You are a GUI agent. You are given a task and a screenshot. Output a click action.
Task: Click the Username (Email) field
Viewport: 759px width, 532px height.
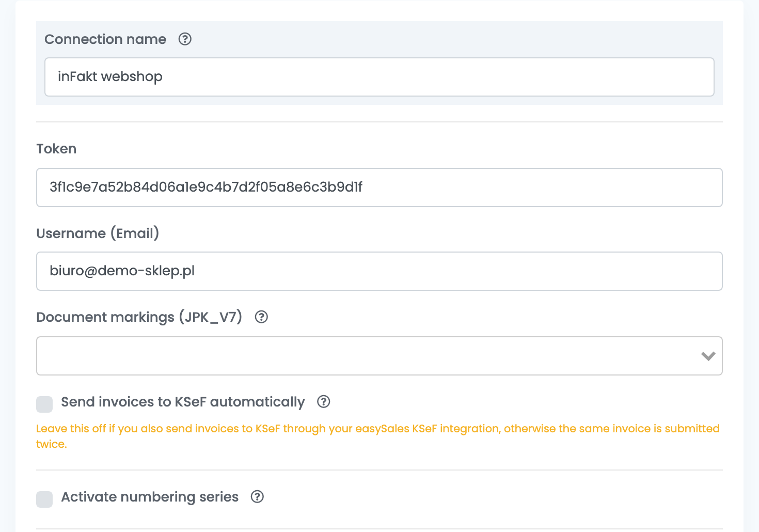pyautogui.click(x=379, y=271)
